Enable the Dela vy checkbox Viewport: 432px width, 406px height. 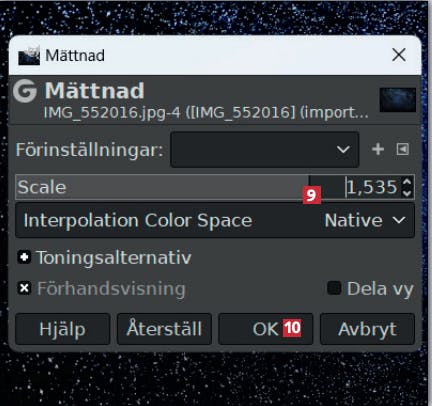point(334,288)
